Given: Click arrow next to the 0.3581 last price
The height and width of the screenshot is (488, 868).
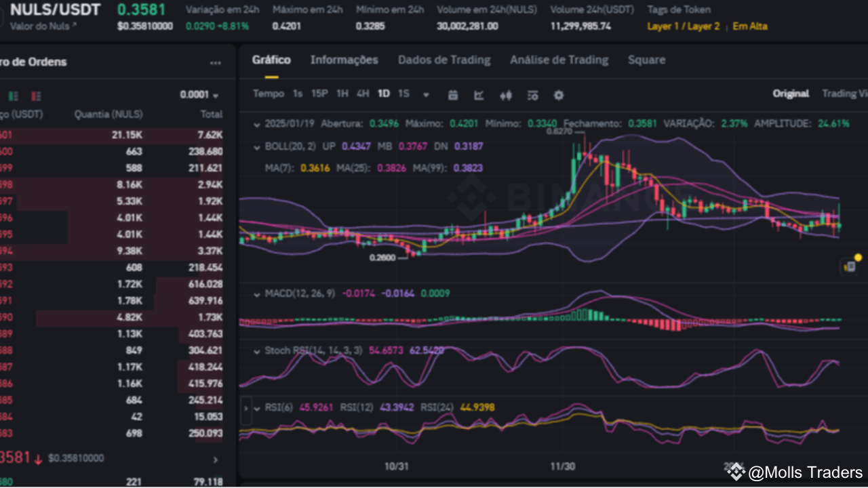Looking at the screenshot, I should (216, 460).
